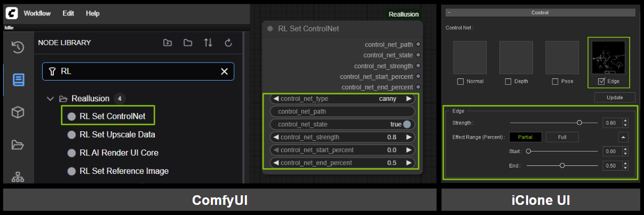Clear the RL search filter
Image resolution: width=644 pixels, height=215 pixels.
point(224,71)
